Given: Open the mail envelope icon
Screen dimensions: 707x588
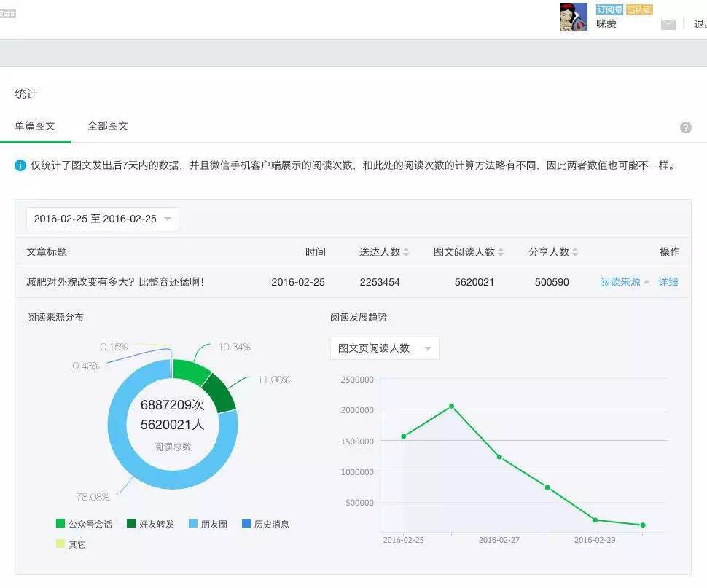Looking at the screenshot, I should tap(668, 24).
